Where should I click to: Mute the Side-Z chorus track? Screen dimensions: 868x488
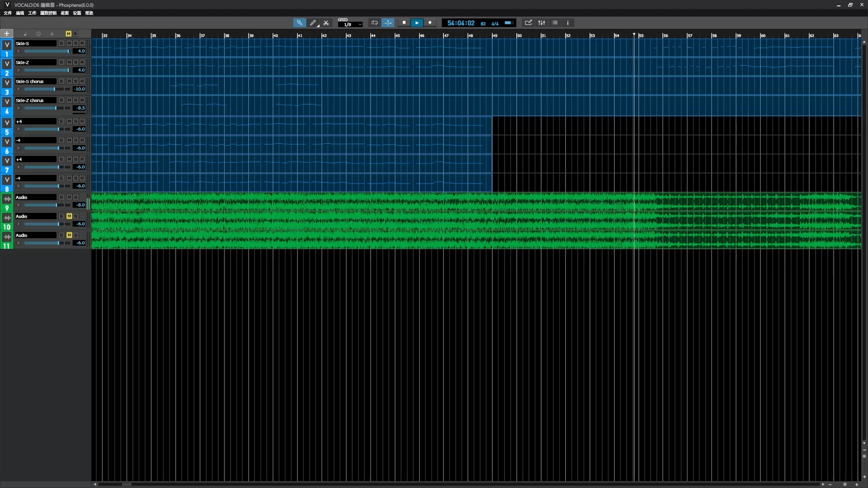pos(69,100)
